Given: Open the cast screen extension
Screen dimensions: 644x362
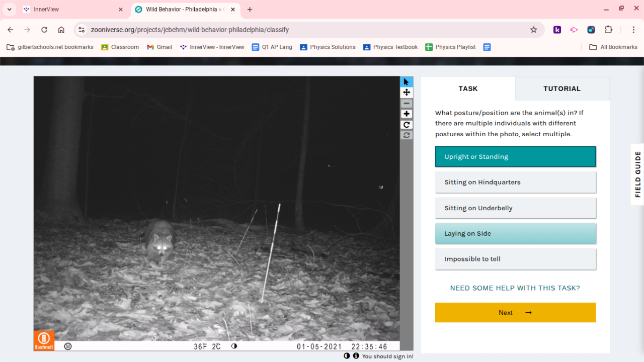Looking at the screenshot, I should pos(591,30).
